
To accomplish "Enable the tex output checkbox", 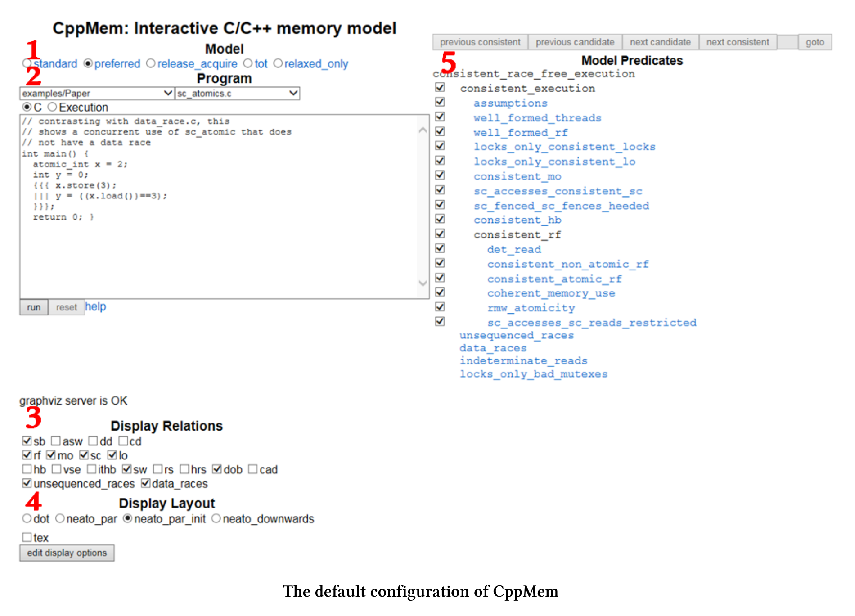I will pos(27,537).
